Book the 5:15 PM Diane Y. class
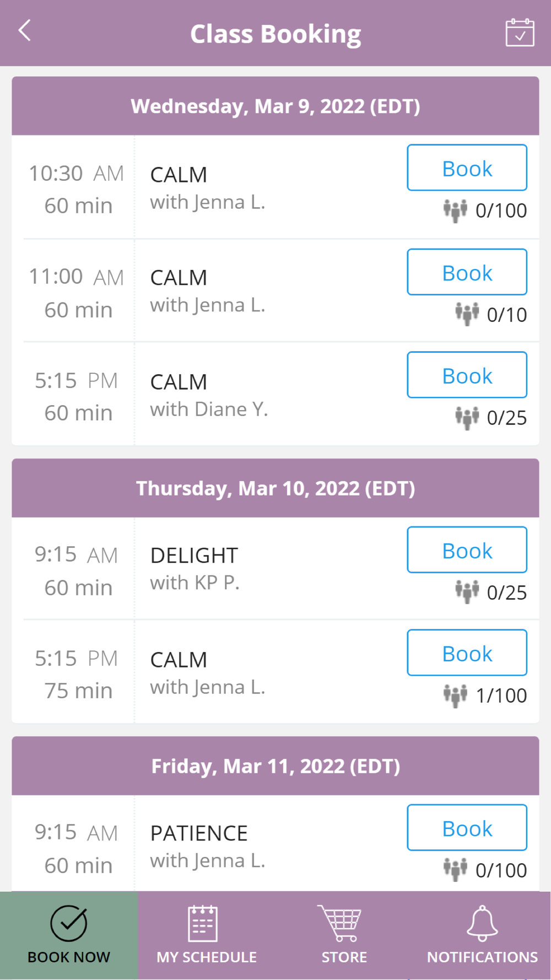 tap(467, 375)
